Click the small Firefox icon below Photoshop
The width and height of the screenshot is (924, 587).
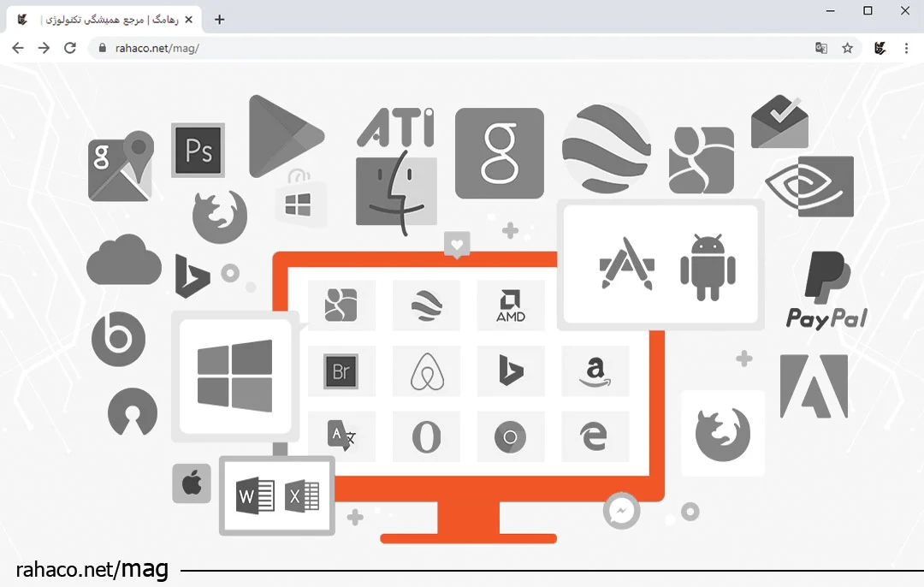coord(220,216)
